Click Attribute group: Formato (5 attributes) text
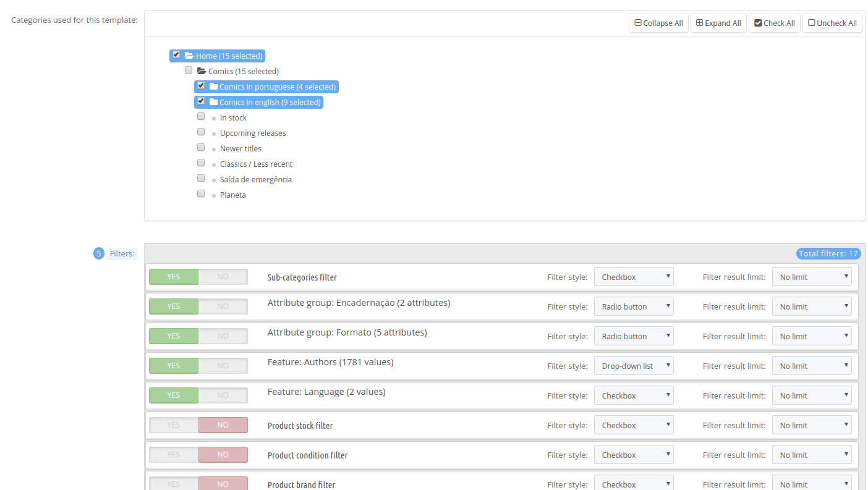868x490 pixels. (x=347, y=332)
